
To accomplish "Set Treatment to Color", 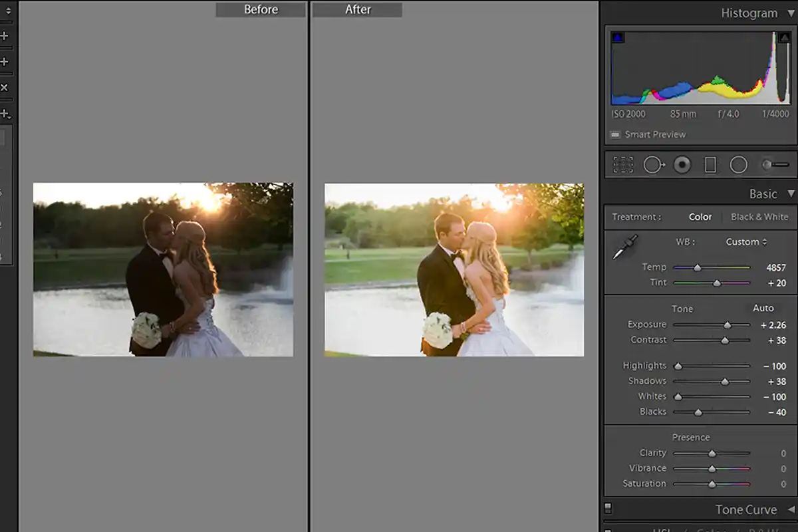I will click(x=700, y=217).
